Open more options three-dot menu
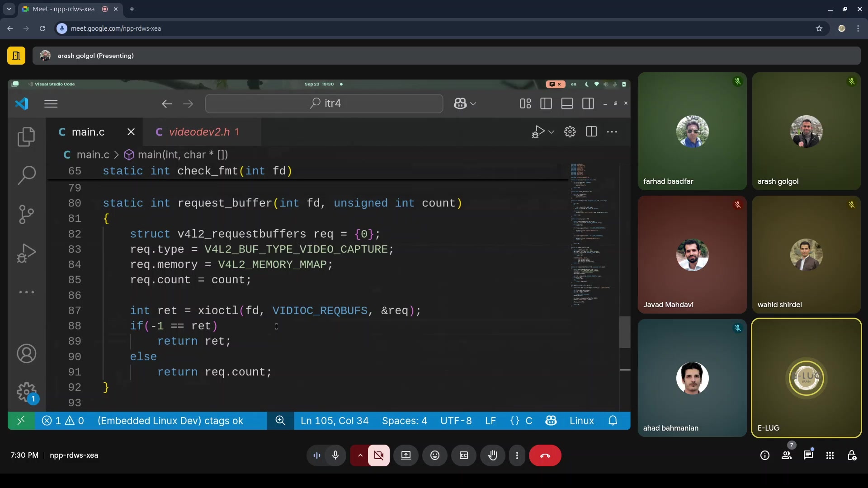Viewport: 868px width, 488px height. [x=517, y=455]
